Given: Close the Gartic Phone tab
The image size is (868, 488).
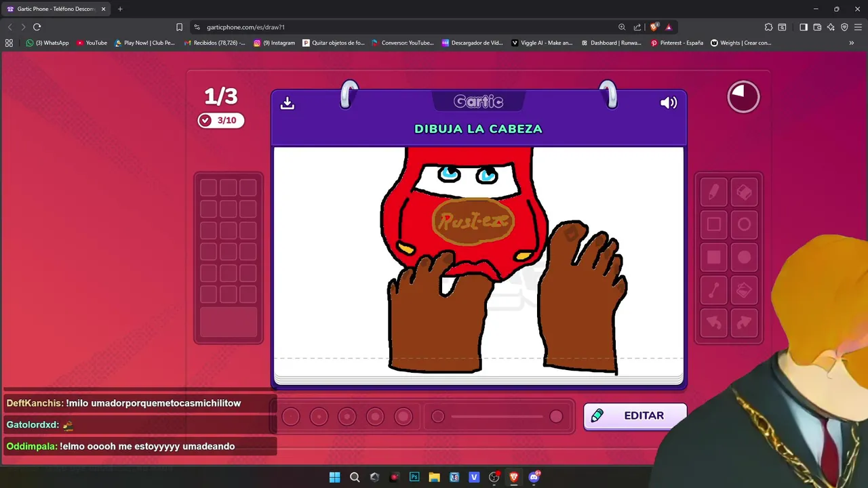Looking at the screenshot, I should pyautogui.click(x=103, y=9).
